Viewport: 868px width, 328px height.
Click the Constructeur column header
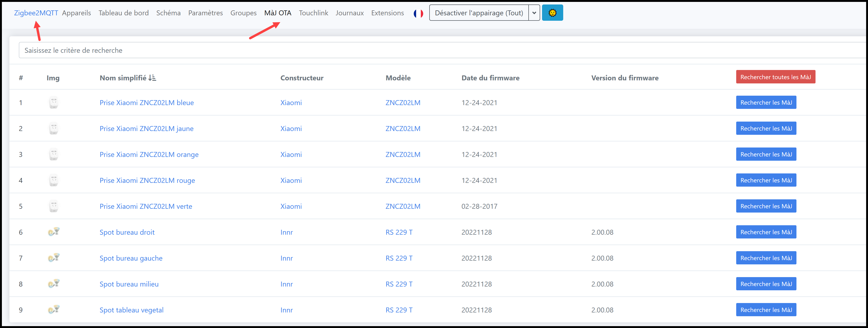(x=302, y=78)
